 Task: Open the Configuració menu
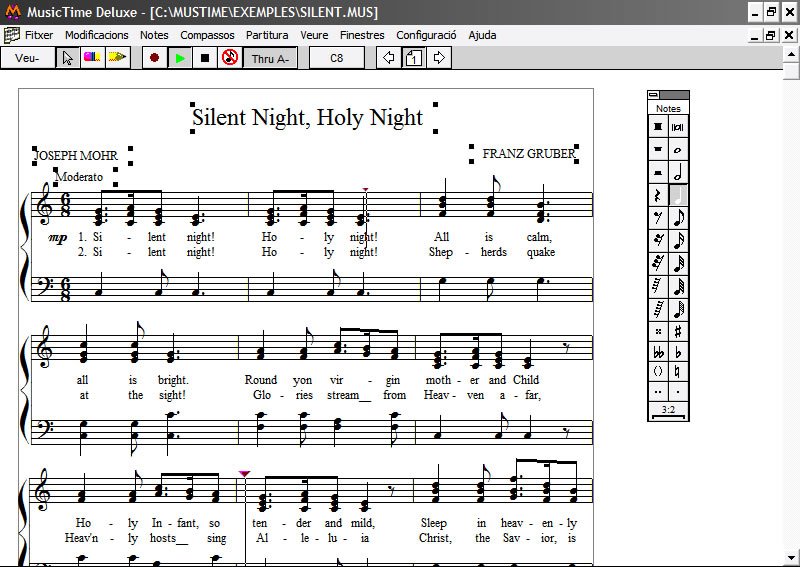[426, 35]
